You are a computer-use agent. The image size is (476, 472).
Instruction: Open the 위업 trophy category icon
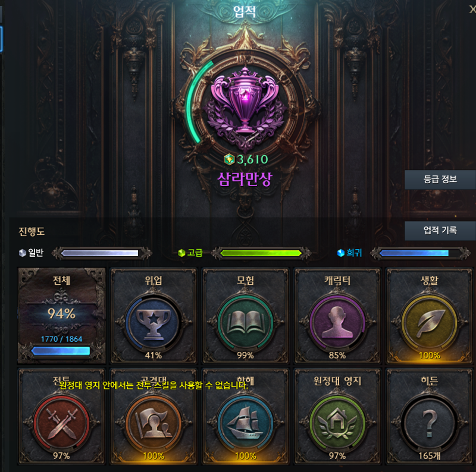pyautogui.click(x=154, y=322)
